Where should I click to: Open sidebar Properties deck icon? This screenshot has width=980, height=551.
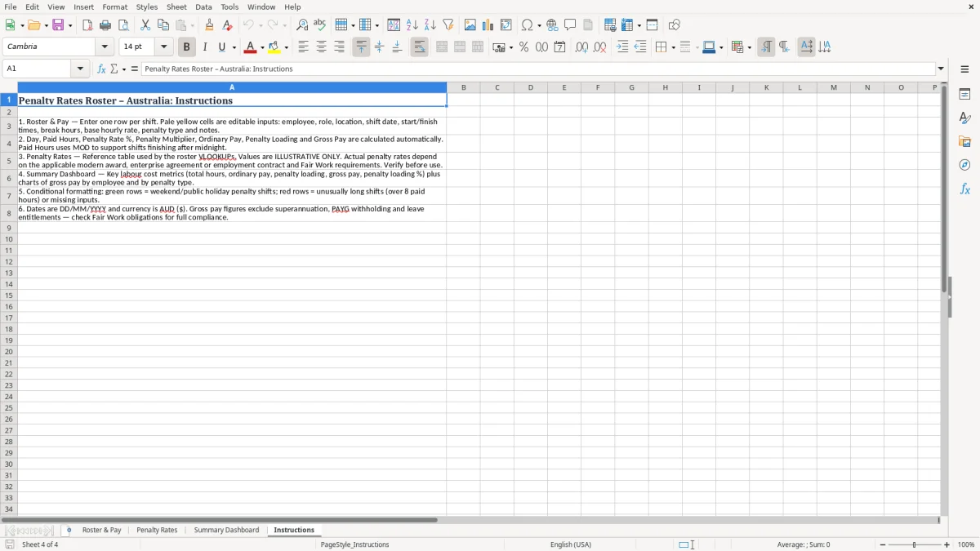964,94
